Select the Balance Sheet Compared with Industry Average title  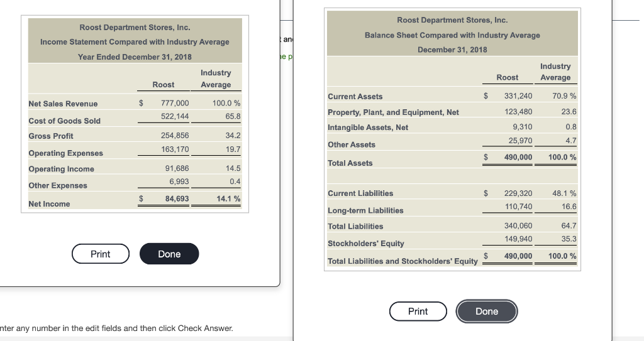click(x=452, y=35)
